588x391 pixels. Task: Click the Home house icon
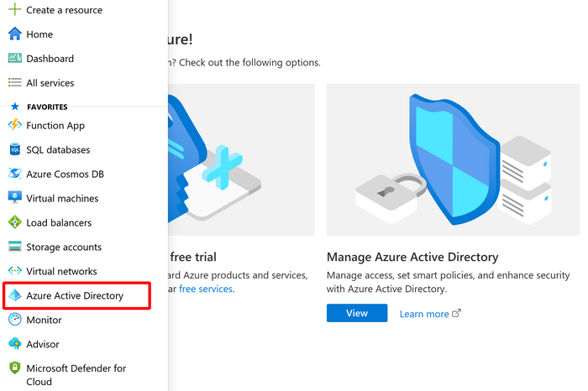click(14, 34)
